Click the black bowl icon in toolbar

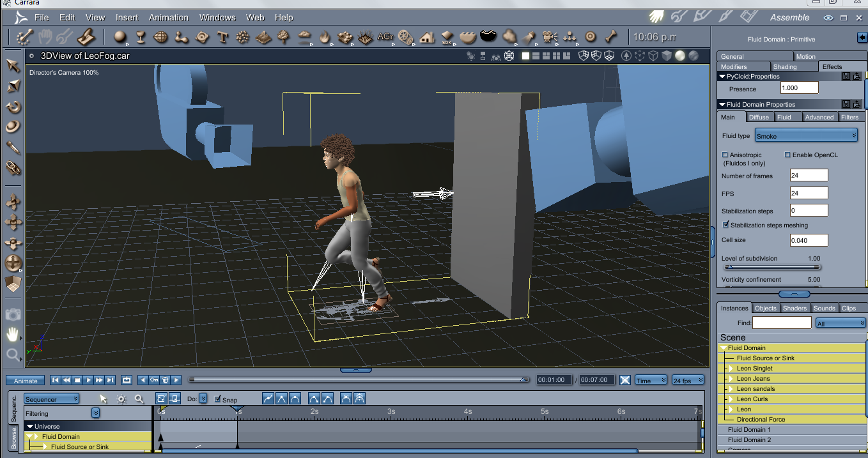(x=488, y=36)
